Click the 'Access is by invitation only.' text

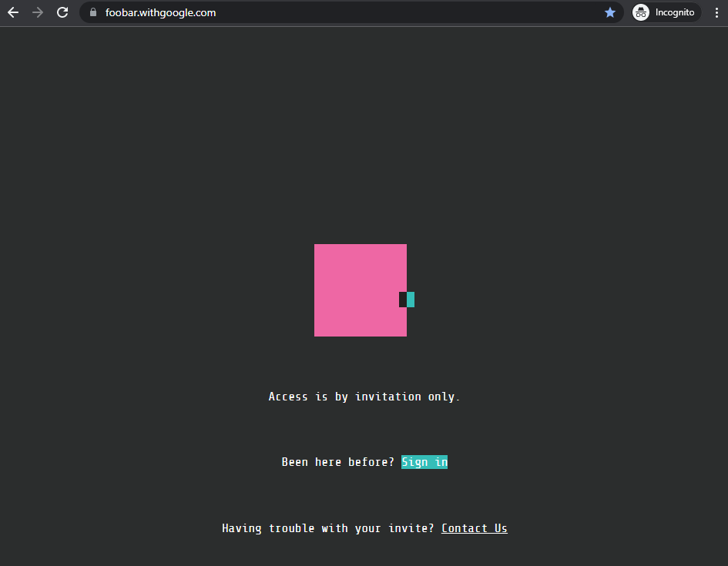point(364,397)
